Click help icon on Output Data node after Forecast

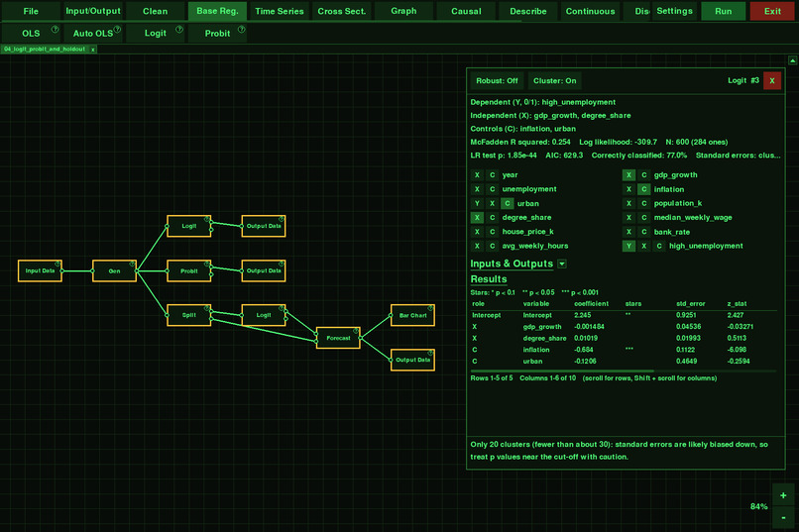[x=430, y=353]
